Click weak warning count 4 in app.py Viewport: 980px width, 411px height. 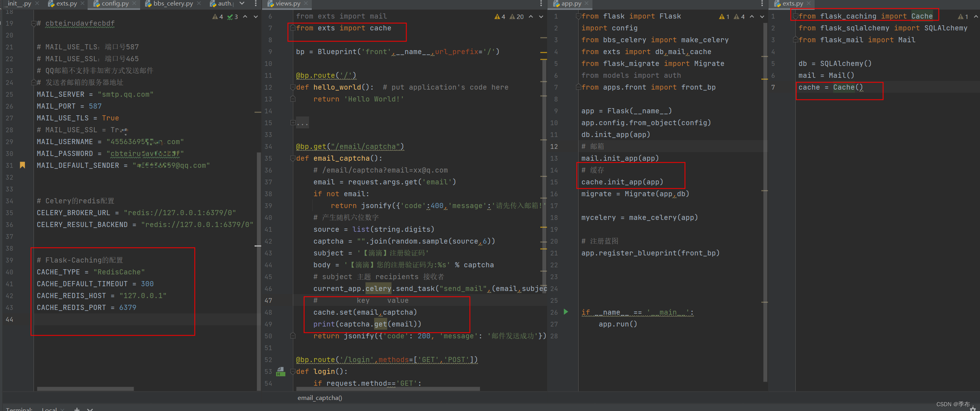739,17
